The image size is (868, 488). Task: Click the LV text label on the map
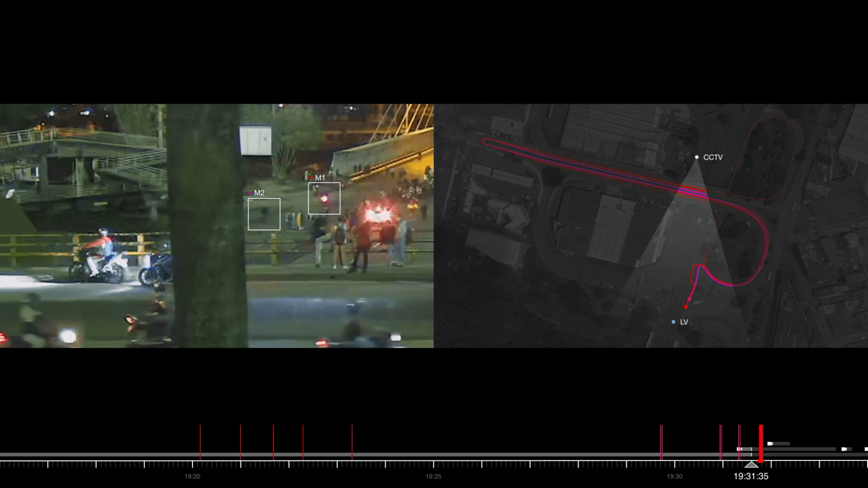(x=684, y=322)
